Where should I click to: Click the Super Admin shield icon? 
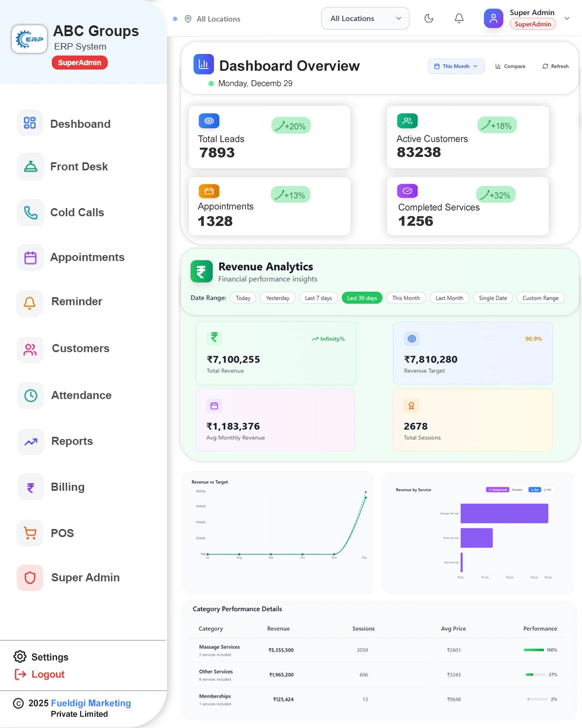tap(30, 578)
